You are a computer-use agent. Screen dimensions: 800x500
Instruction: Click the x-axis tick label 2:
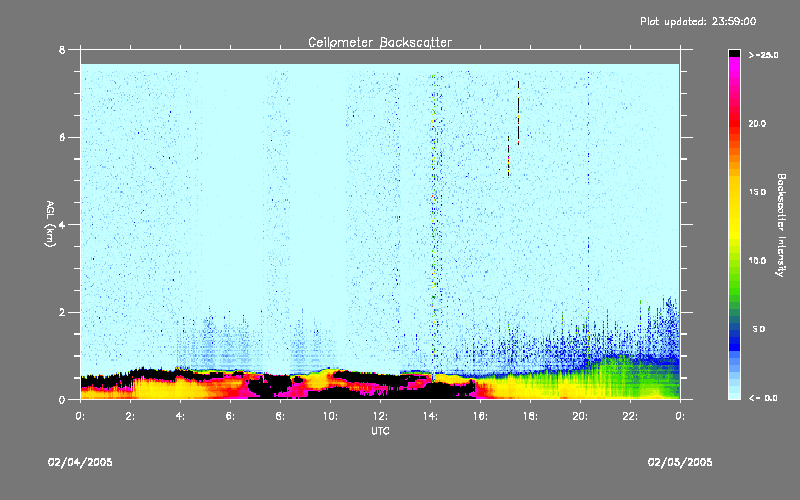coord(131,416)
